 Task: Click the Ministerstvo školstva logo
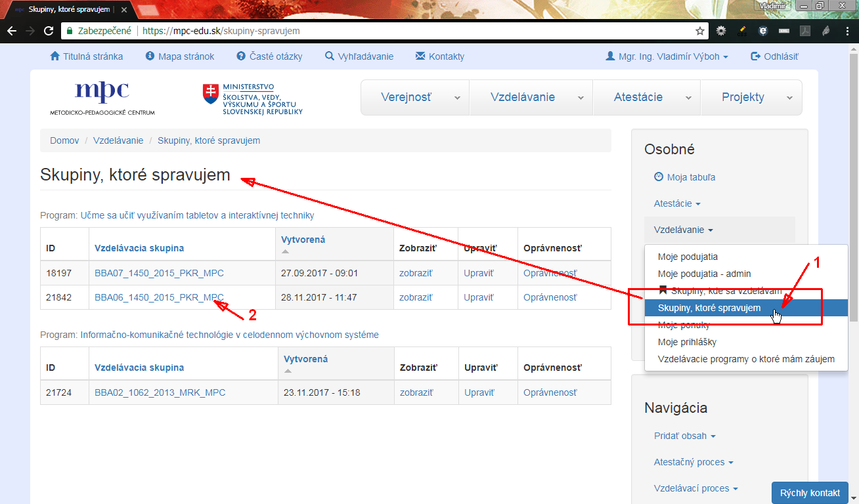click(x=253, y=100)
